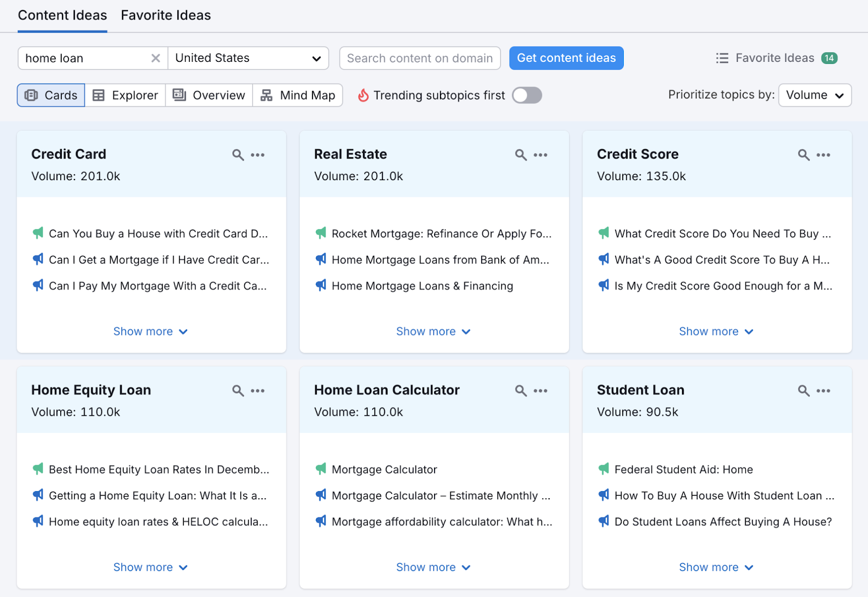This screenshot has height=597, width=868.
Task: Open more options on Home Loan Calculator card
Action: (x=540, y=391)
